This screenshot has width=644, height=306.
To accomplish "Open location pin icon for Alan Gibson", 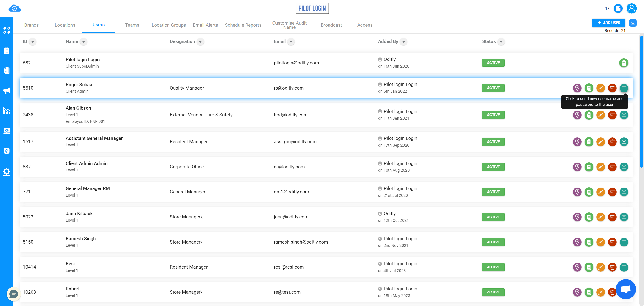I will pos(577,115).
